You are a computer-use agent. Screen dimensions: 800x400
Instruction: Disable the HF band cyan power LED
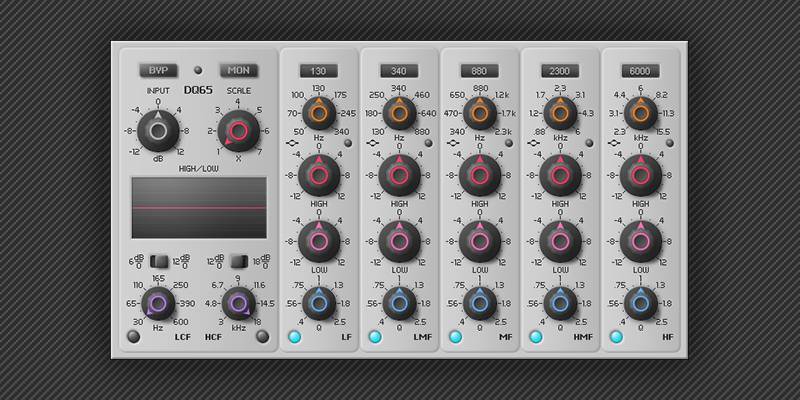tap(616, 337)
